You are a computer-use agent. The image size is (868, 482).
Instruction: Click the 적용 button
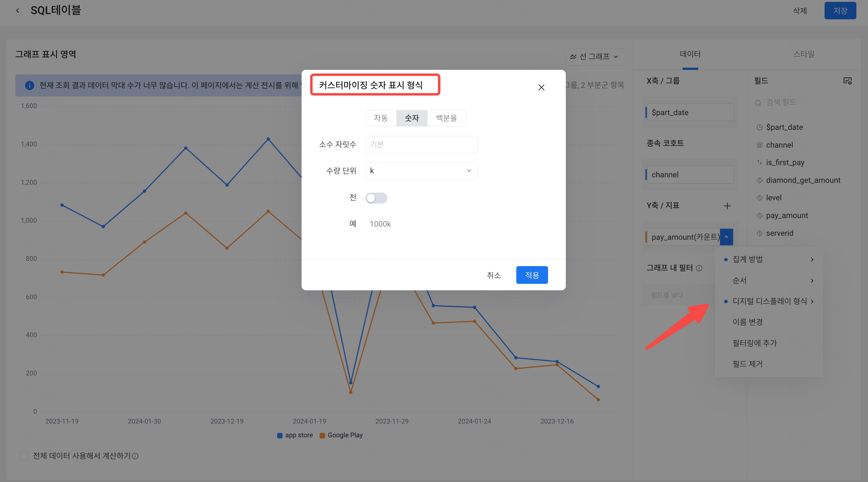coord(532,275)
